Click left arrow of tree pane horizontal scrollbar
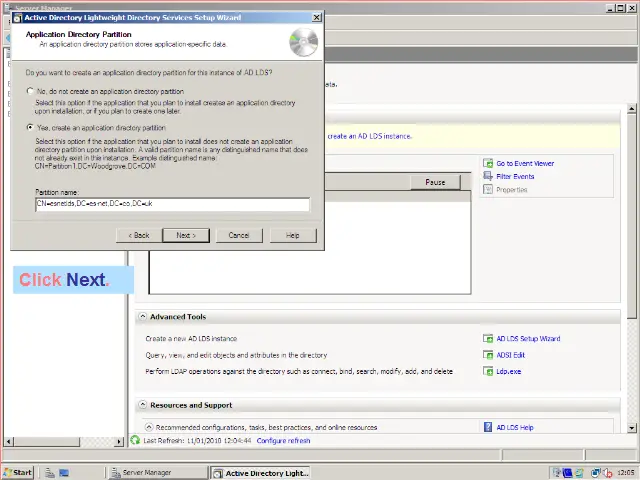 (x=9, y=441)
